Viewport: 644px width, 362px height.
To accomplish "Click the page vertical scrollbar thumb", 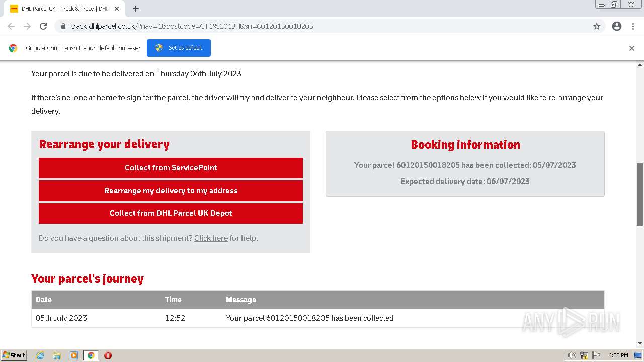I will point(640,195).
